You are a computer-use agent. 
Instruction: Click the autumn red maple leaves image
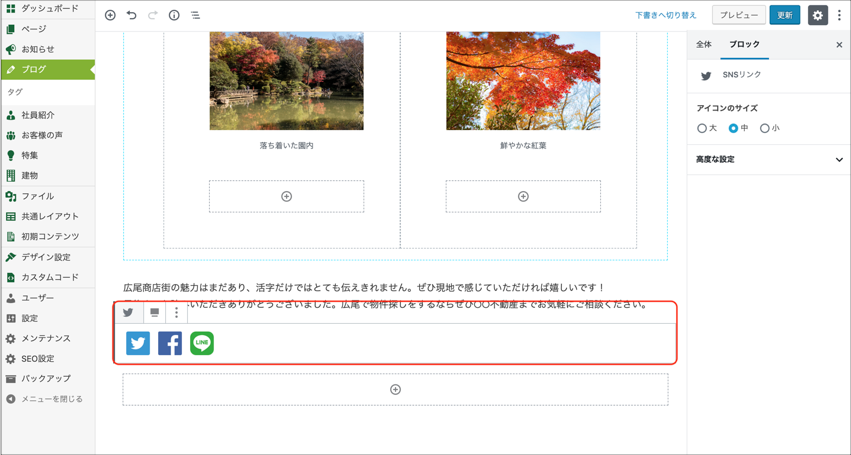523,80
